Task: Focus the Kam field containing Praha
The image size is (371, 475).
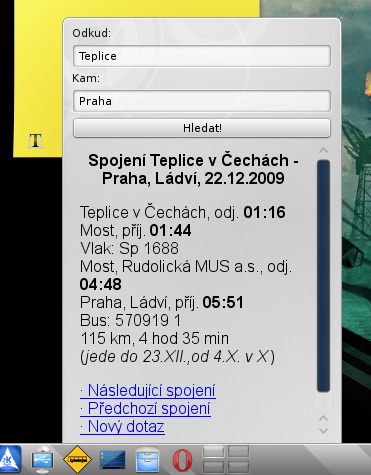Action: pyautogui.click(x=202, y=101)
